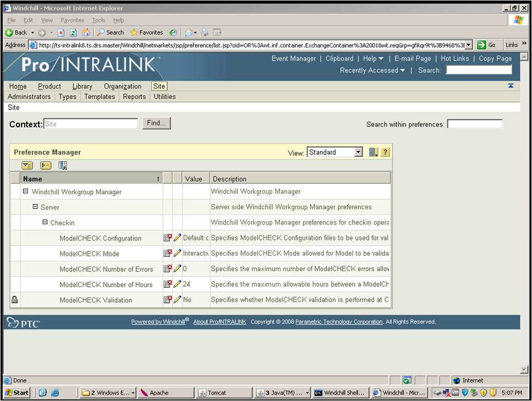Expand the Links toolbar chevron
The image size is (532, 401).
pyautogui.click(x=524, y=44)
